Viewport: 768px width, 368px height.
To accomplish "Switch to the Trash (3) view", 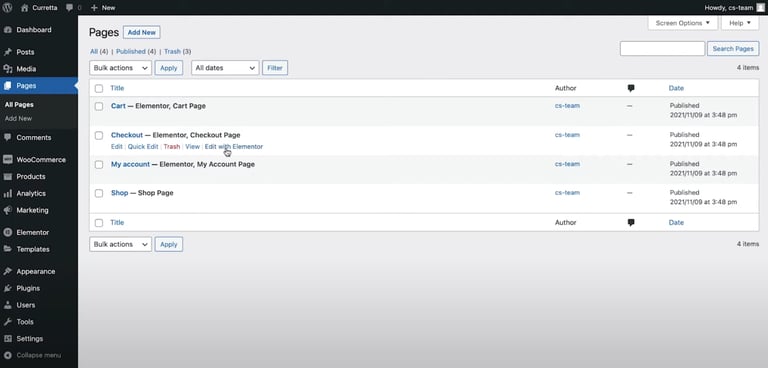I will coord(177,51).
